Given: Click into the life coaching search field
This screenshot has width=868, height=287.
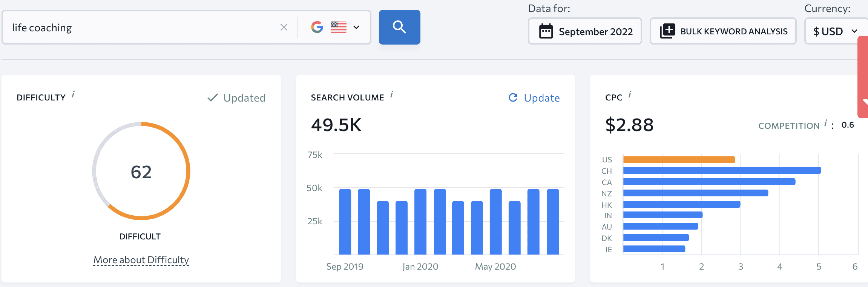Looking at the screenshot, I should click(143, 28).
